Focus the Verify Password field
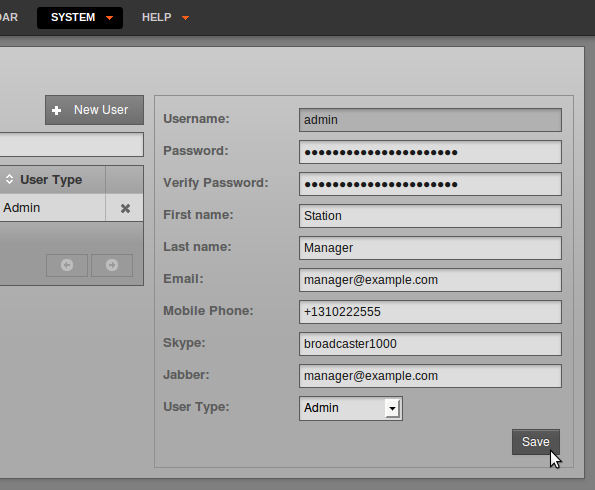This screenshot has width=595, height=490. [430, 184]
